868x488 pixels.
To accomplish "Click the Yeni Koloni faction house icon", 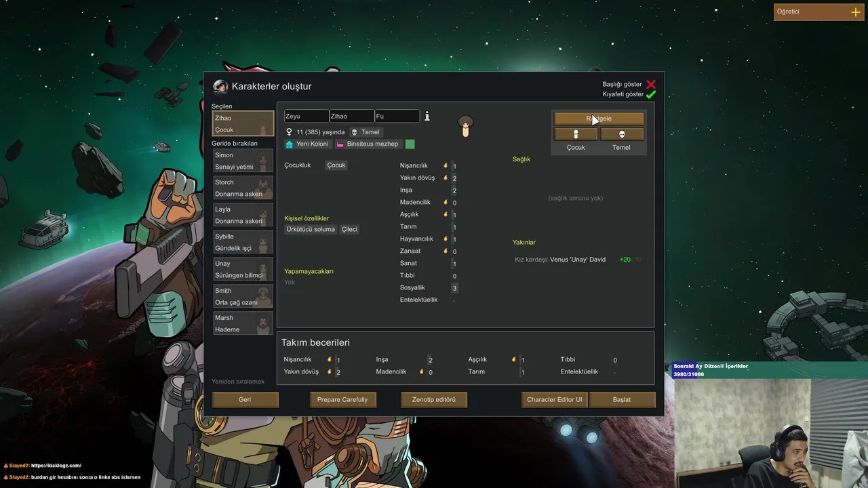I will (x=290, y=144).
